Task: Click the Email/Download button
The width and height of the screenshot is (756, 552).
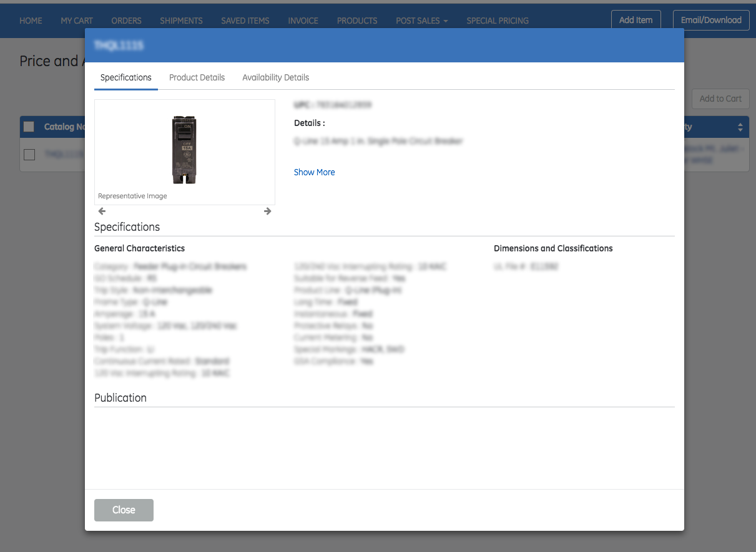Action: (x=711, y=20)
